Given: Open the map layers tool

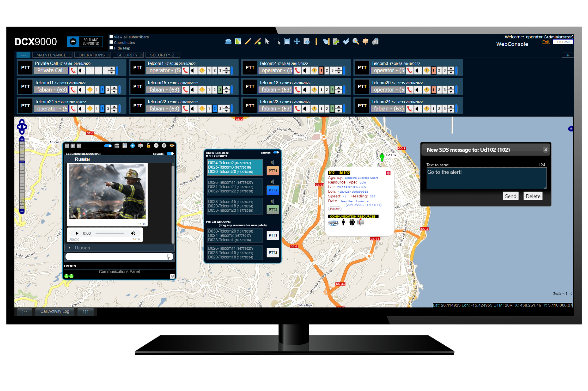Looking at the screenshot, I should point(228,42).
